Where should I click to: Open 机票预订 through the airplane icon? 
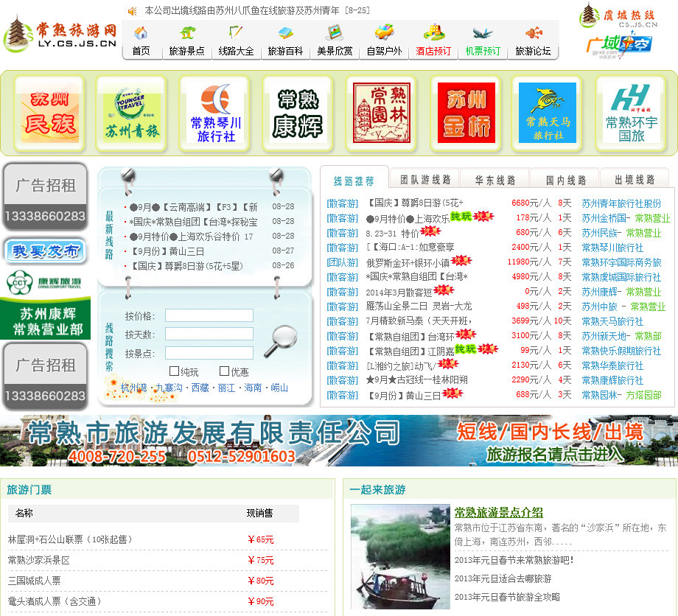click(x=483, y=33)
